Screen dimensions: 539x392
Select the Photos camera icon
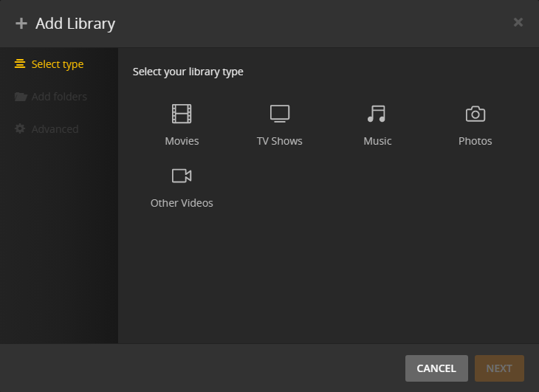pyautogui.click(x=475, y=114)
